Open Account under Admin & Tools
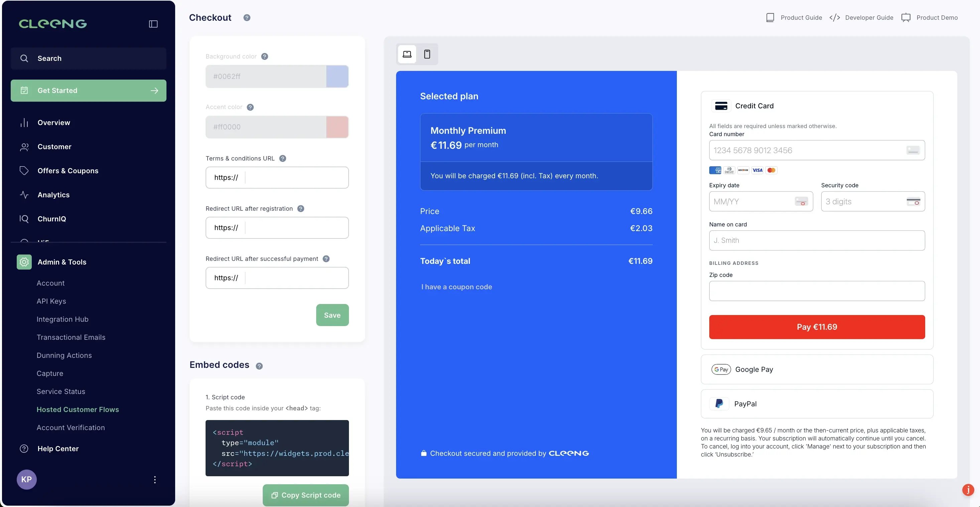Image resolution: width=980 pixels, height=507 pixels. [x=50, y=283]
